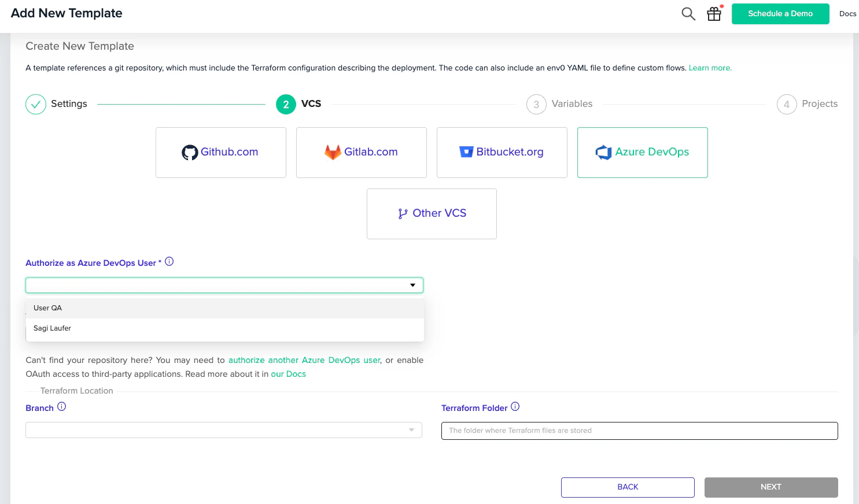Screen dimensions: 859x504
Task: Pick the Other VCS card
Action: point(432,214)
